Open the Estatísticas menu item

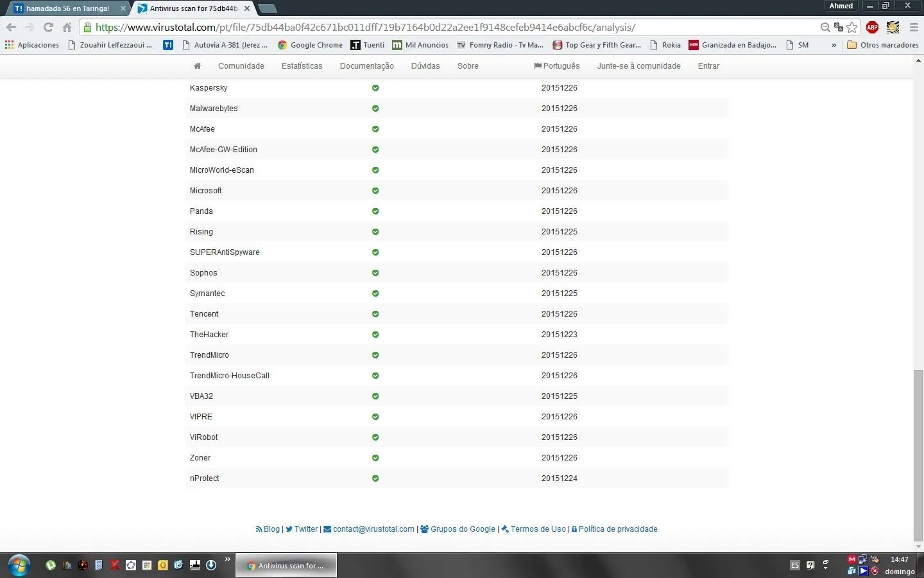[302, 66]
